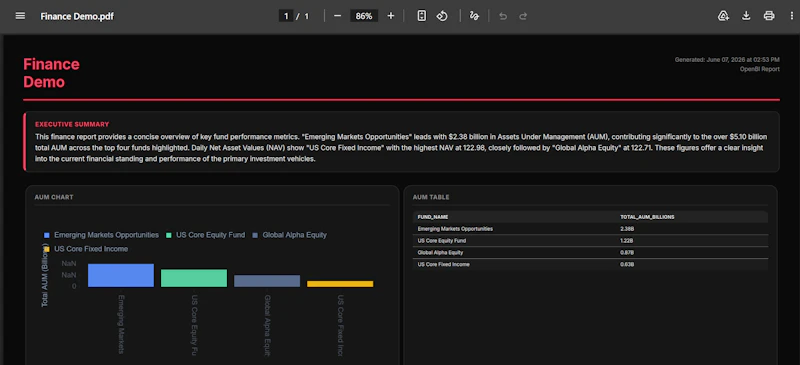Click the Finance Demo report heading

coord(52,73)
